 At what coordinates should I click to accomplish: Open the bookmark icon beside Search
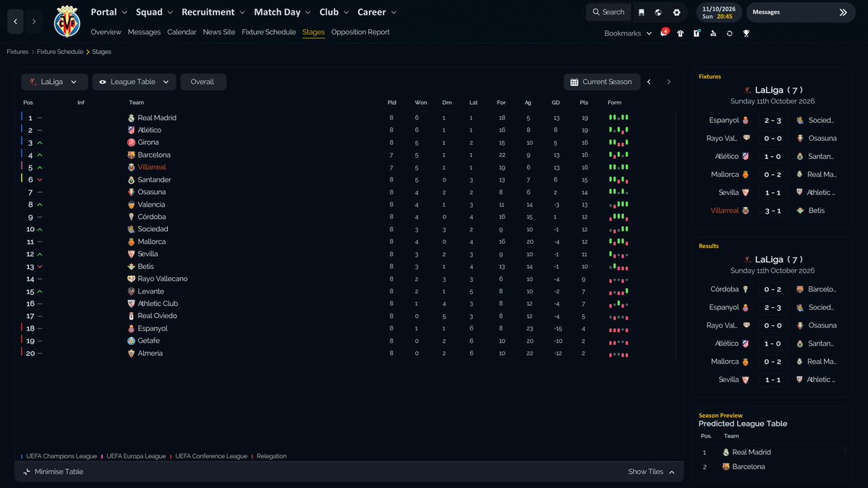coord(641,12)
